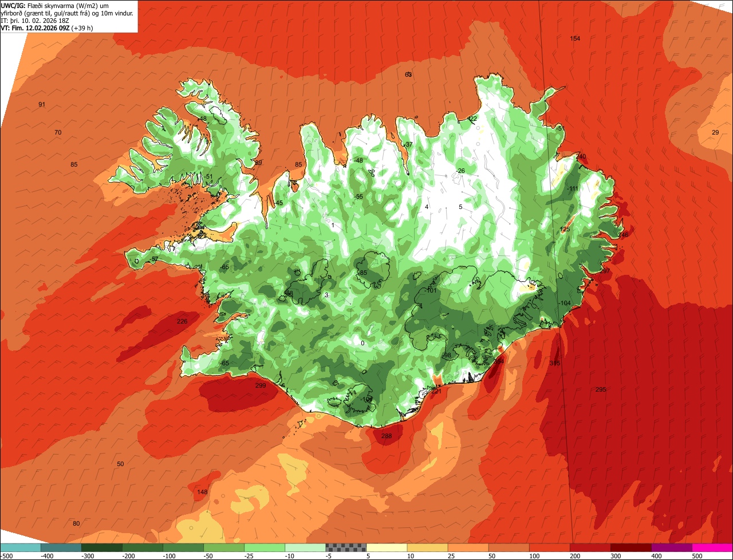Click the '500' legend label
This screenshot has width=733, height=560.
(x=697, y=556)
